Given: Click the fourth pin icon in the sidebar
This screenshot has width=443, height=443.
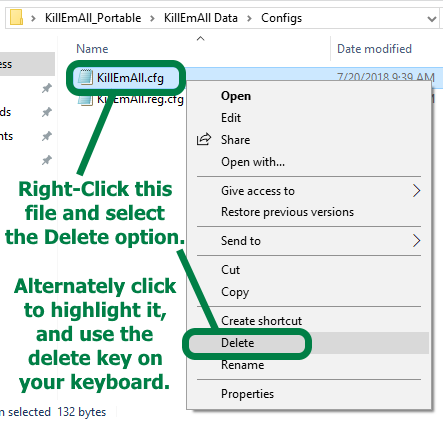Looking at the screenshot, I should [47, 160].
